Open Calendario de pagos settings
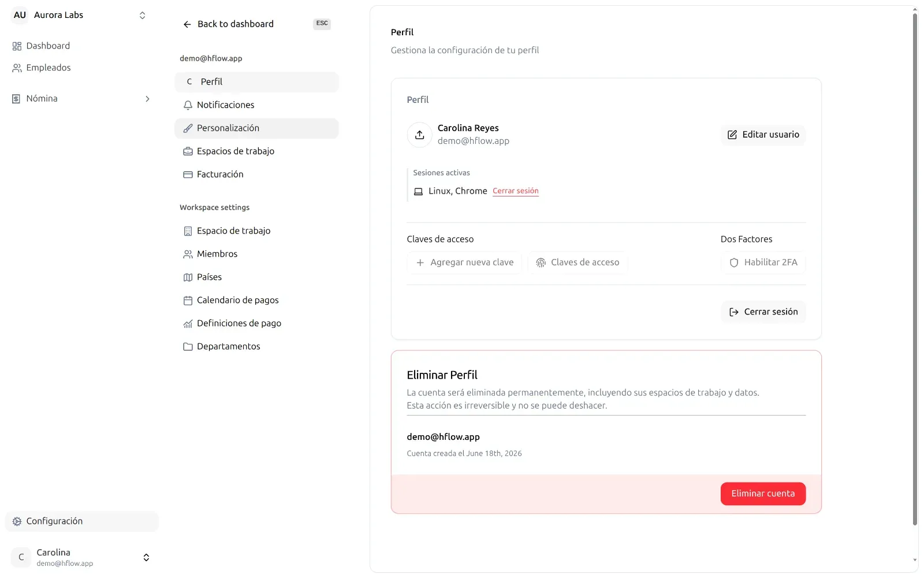The image size is (924, 578). pyautogui.click(x=256, y=301)
